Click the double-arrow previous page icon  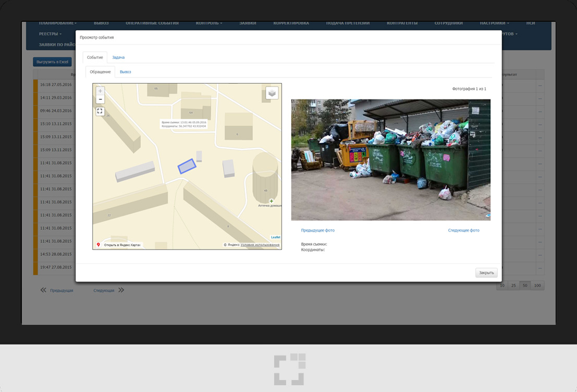coord(43,290)
